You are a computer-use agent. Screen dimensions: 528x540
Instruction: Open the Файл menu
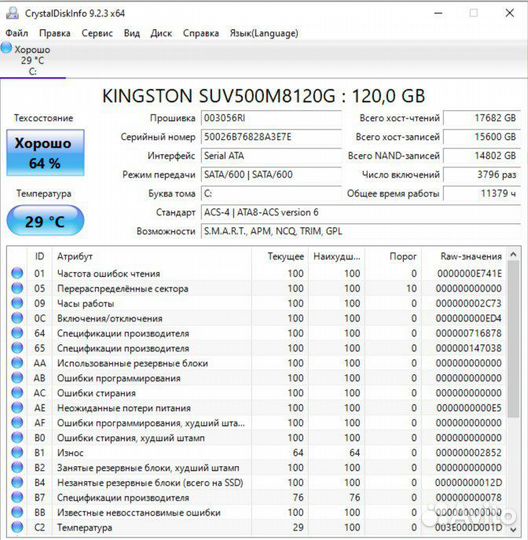17,33
